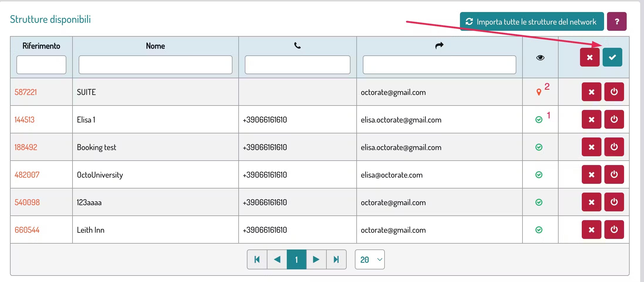
Task: Click the orange location pin for SUITE
Action: click(x=539, y=92)
